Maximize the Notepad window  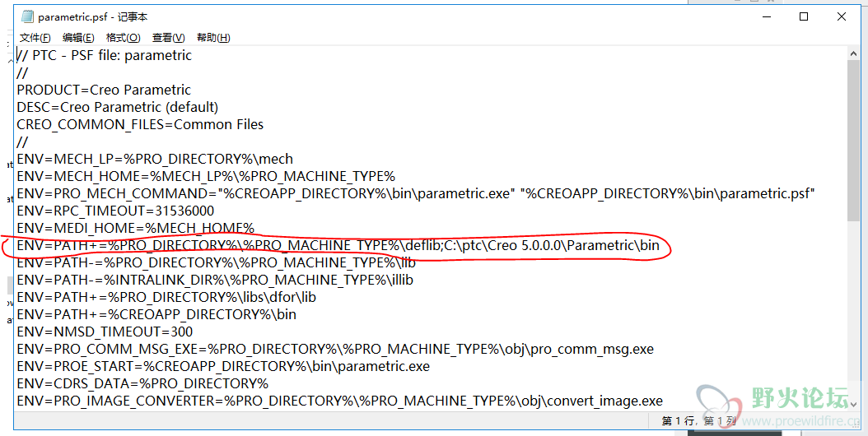(x=803, y=17)
